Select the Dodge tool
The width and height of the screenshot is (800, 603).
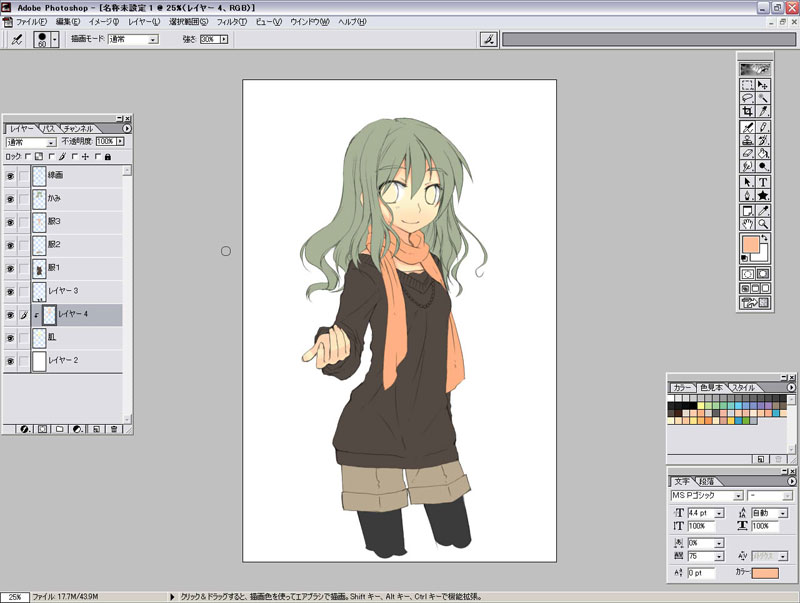(763, 166)
